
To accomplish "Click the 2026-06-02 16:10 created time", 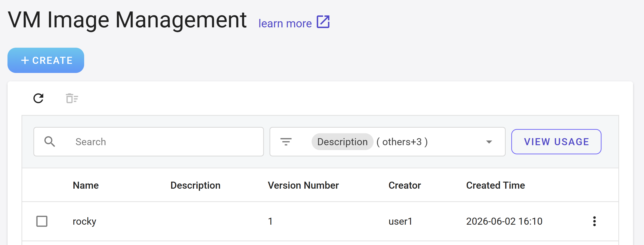I will (x=504, y=221).
